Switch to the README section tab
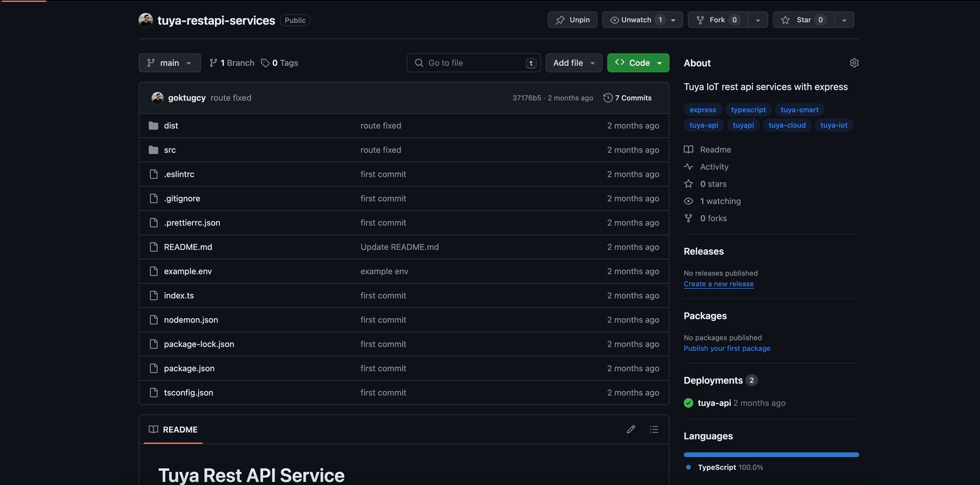Viewport: 980px width, 485px height. tap(173, 429)
